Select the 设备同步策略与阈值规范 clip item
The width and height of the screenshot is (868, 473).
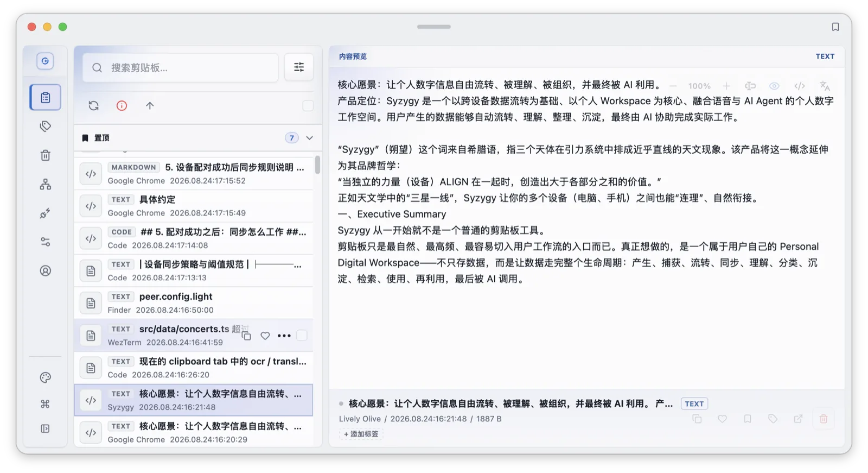click(x=194, y=270)
